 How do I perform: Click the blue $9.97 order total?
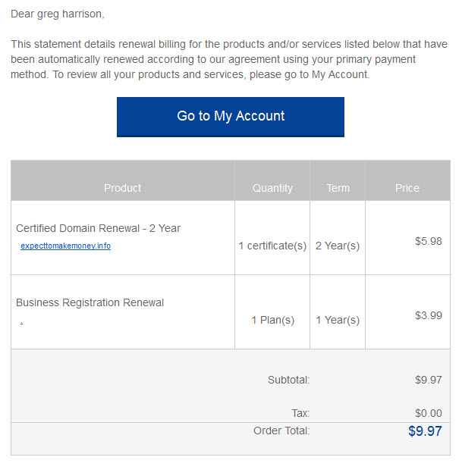point(425,431)
